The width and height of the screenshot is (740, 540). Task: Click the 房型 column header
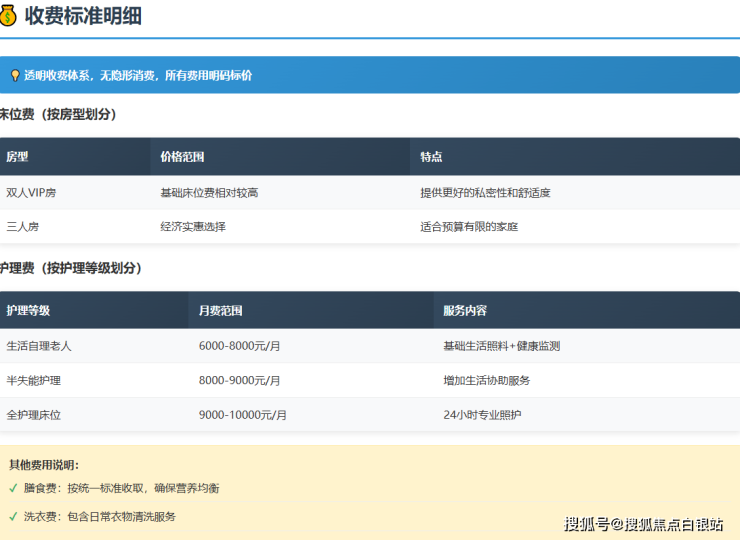click(x=18, y=157)
